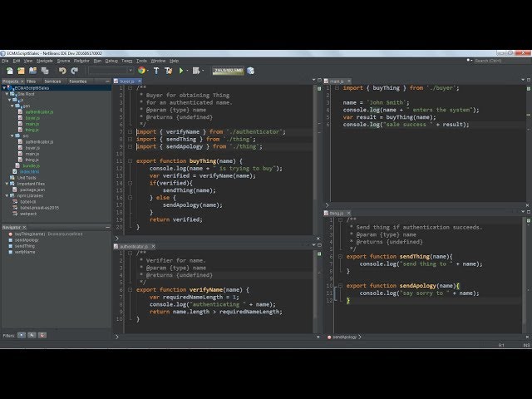Select bundle.js in the project tree
532x399 pixels.
32,166
